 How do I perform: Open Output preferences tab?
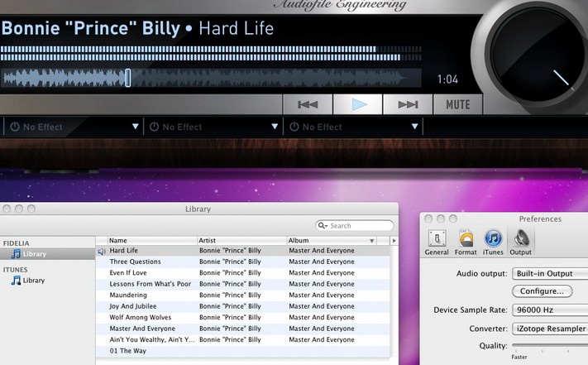[x=520, y=243]
